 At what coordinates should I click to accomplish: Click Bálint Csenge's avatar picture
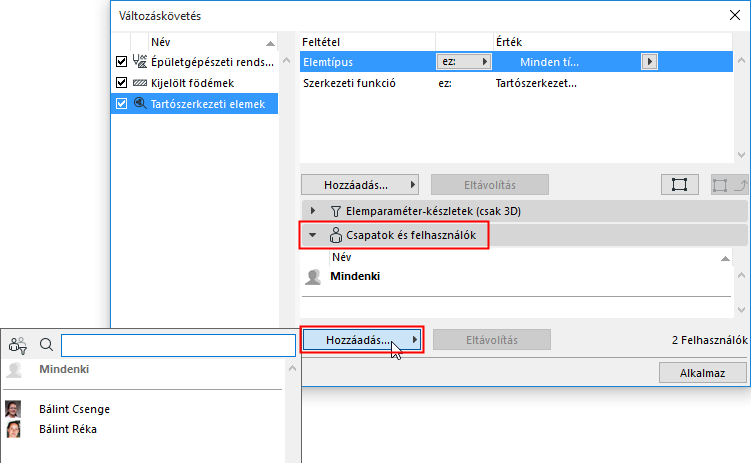[14, 409]
